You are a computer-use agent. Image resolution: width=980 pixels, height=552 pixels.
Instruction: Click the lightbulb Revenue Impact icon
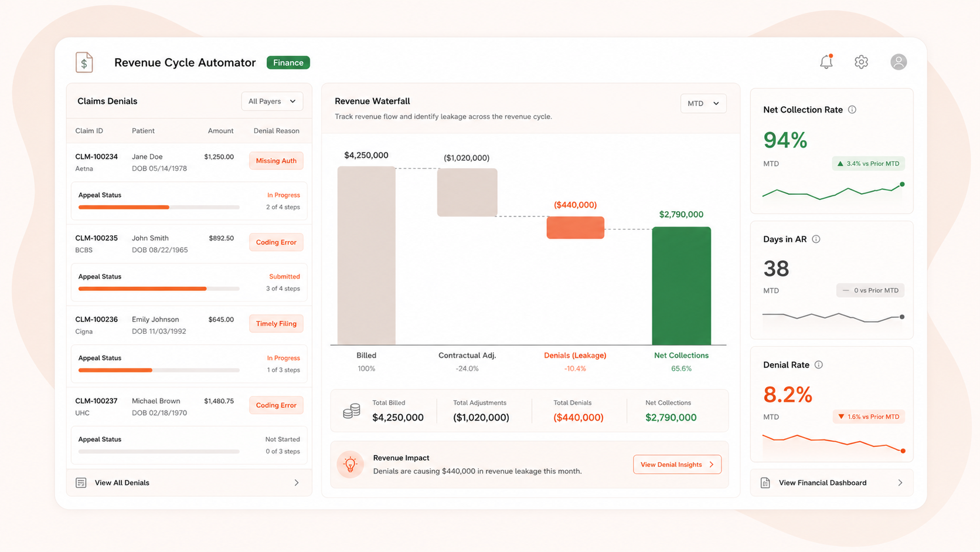click(x=351, y=465)
